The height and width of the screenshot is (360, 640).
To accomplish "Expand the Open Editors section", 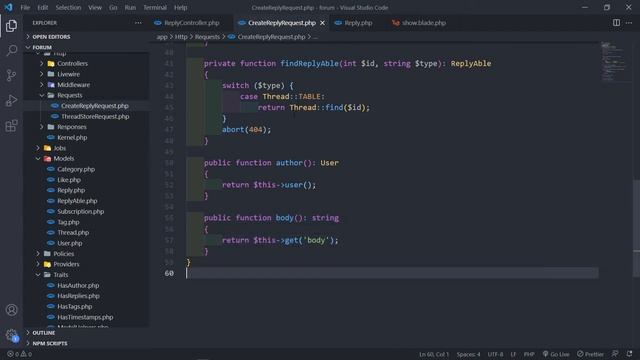I will [51, 37].
